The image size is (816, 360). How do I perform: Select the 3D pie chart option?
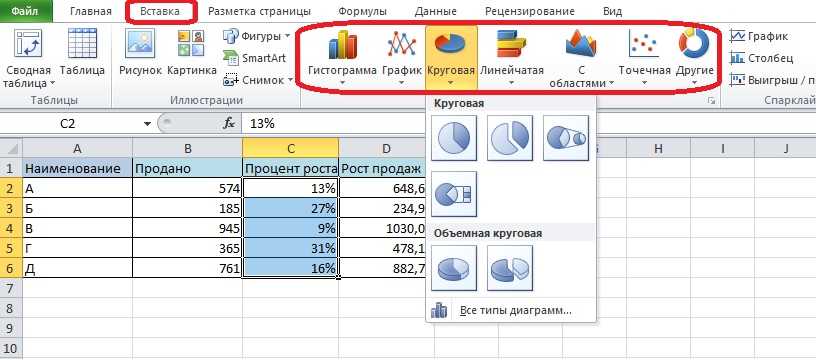(454, 268)
